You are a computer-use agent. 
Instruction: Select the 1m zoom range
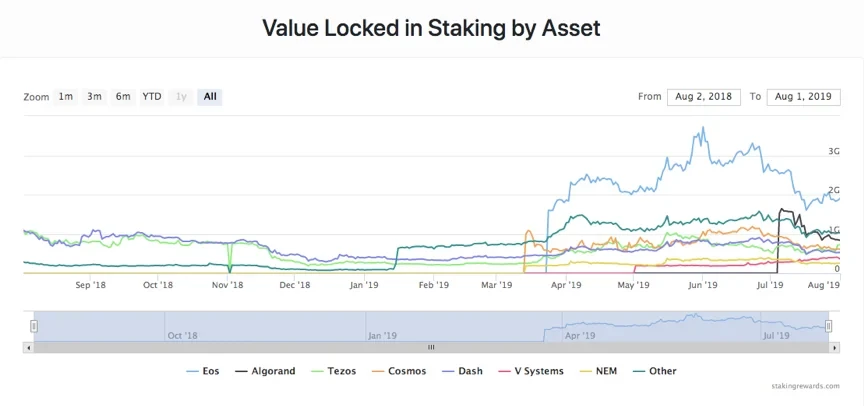click(x=66, y=97)
